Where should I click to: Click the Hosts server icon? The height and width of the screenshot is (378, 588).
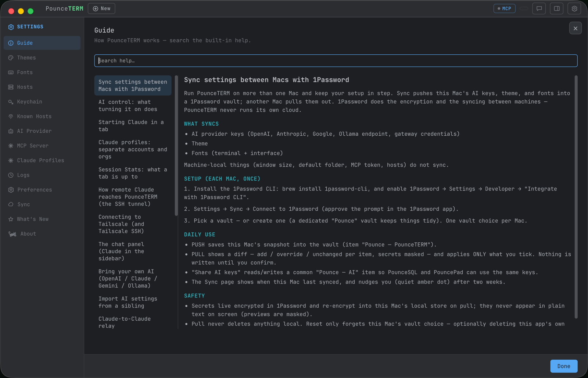11,87
